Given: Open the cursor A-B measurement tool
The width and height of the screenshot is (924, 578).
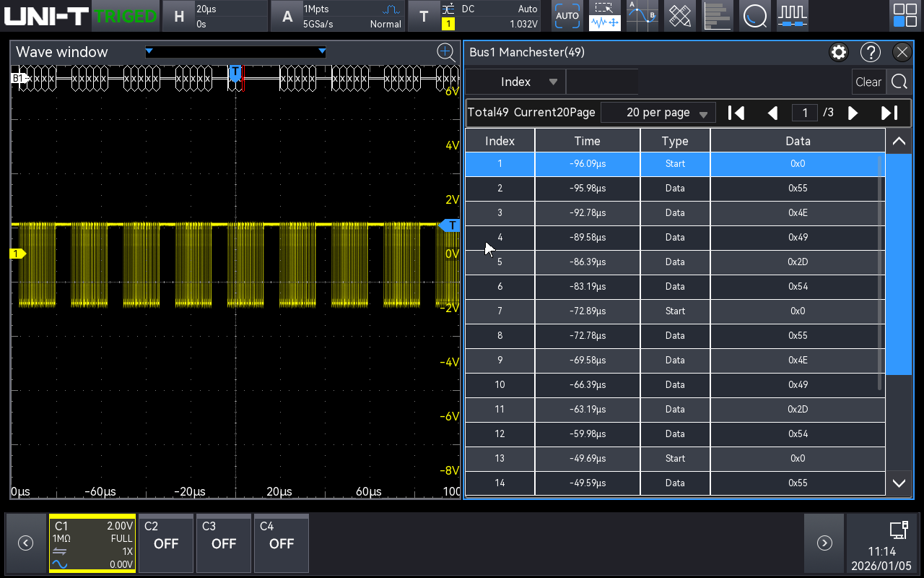Looking at the screenshot, I should 642,16.
